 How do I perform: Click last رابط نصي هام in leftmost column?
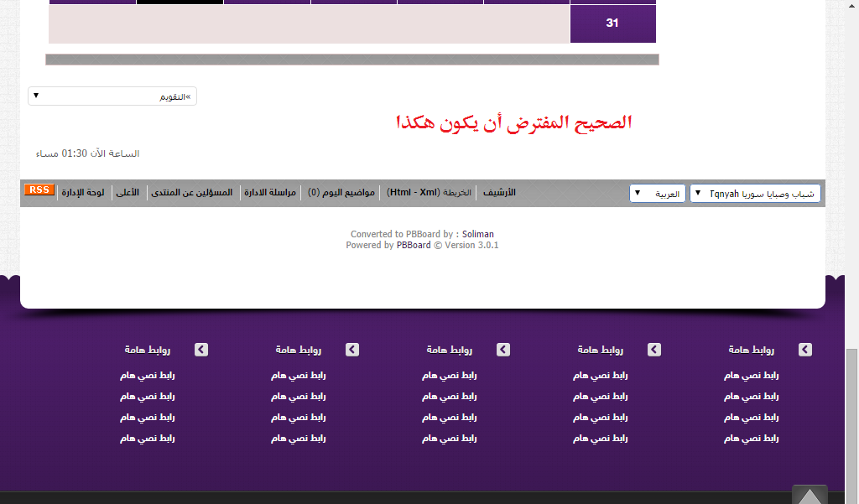[148, 439]
